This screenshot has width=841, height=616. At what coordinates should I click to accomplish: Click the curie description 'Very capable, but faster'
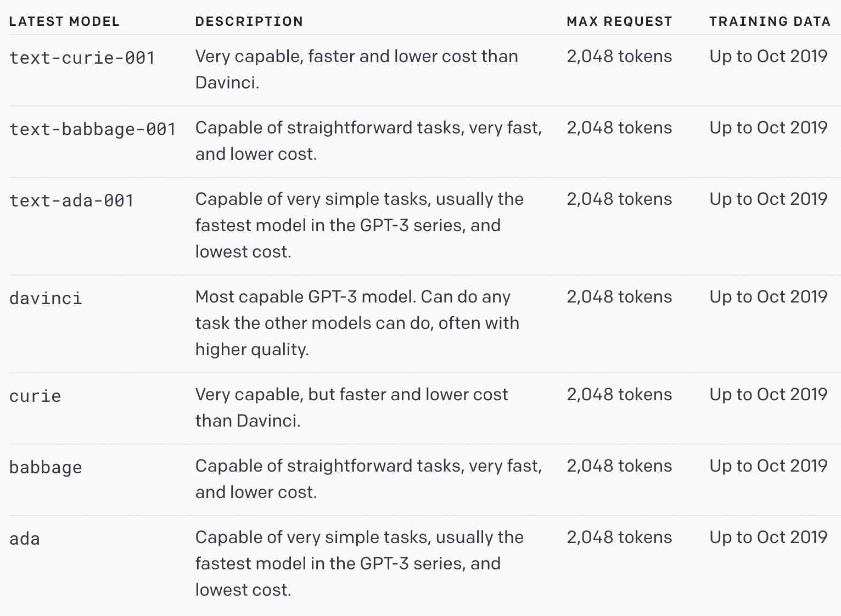point(352,407)
